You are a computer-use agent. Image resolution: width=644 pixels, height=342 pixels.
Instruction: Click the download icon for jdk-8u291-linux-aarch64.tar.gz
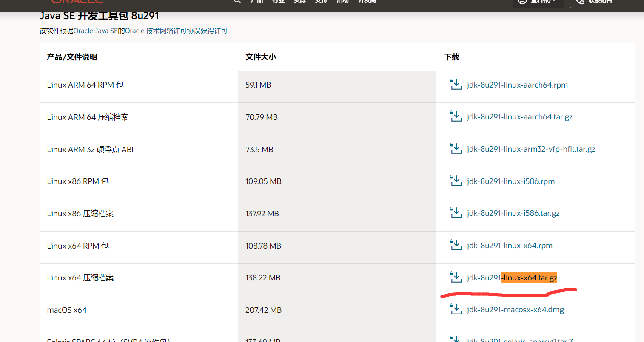click(x=456, y=117)
